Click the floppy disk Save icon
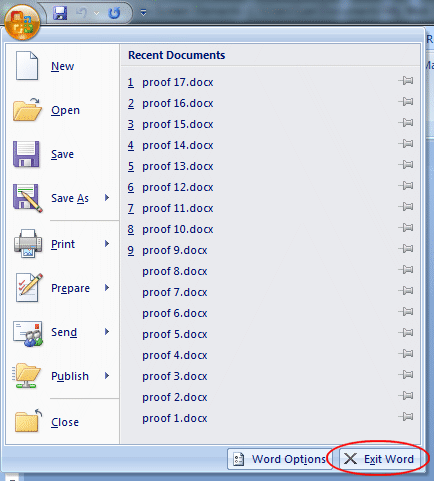Viewport: 434px width, 481px height. coord(26,154)
